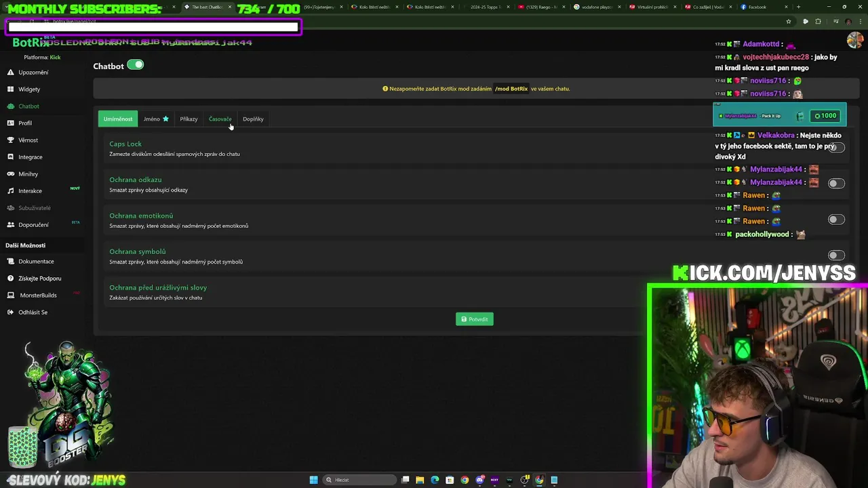Close the Facebook browser tab
Screen dimensions: 868x488
[x=785, y=7]
